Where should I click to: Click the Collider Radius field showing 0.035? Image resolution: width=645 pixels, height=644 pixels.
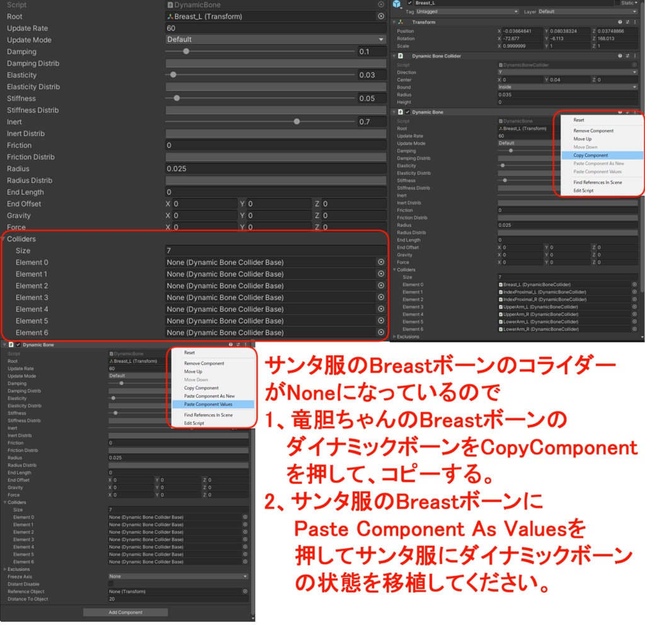568,95
